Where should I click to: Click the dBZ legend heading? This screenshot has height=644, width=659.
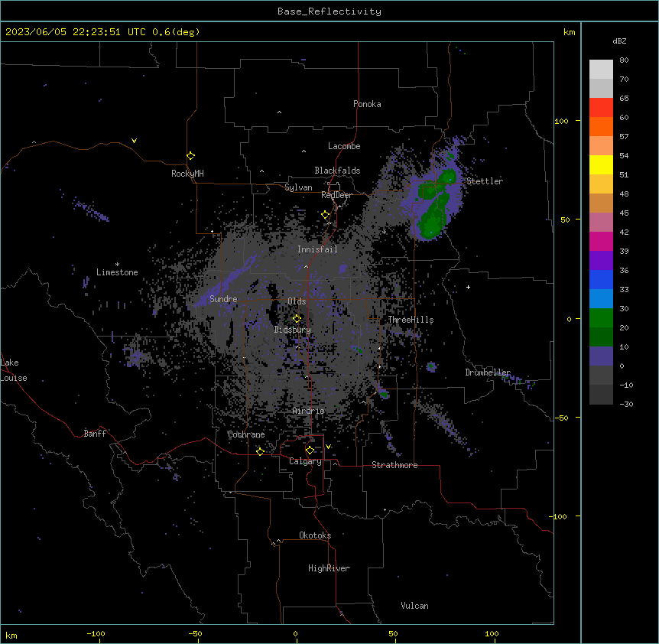click(619, 41)
